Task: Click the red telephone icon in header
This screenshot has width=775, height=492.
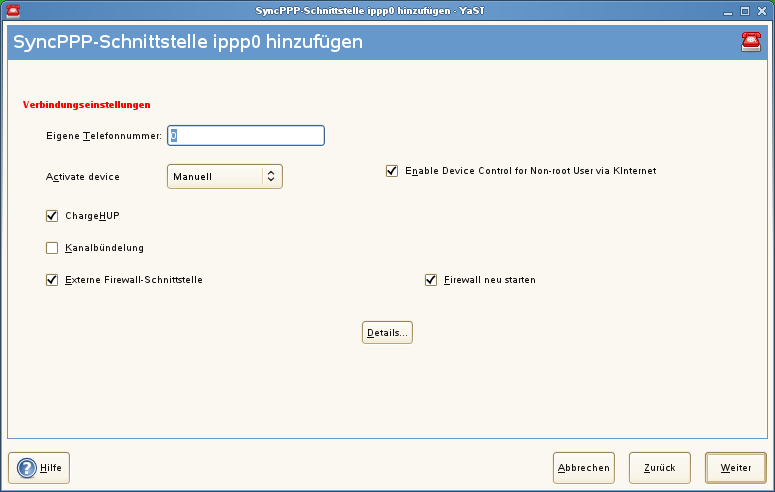Action: (750, 41)
